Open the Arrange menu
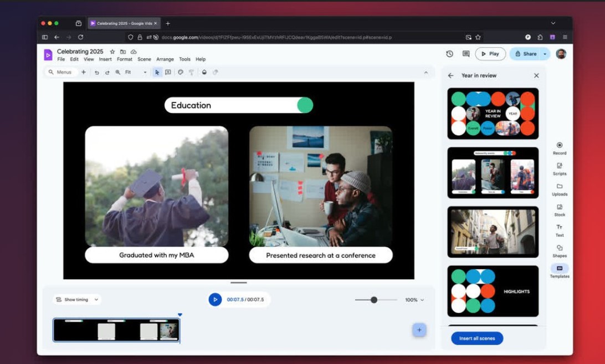 point(165,59)
